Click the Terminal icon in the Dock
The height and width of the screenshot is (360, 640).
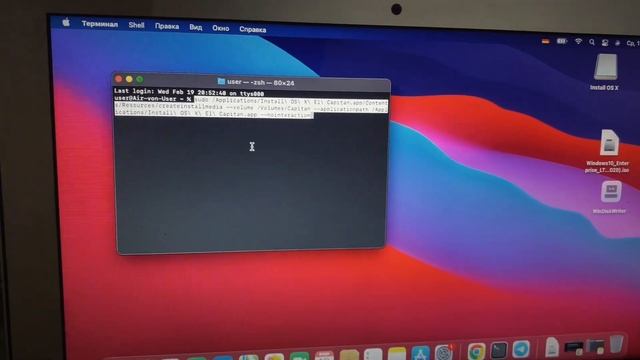point(499,350)
